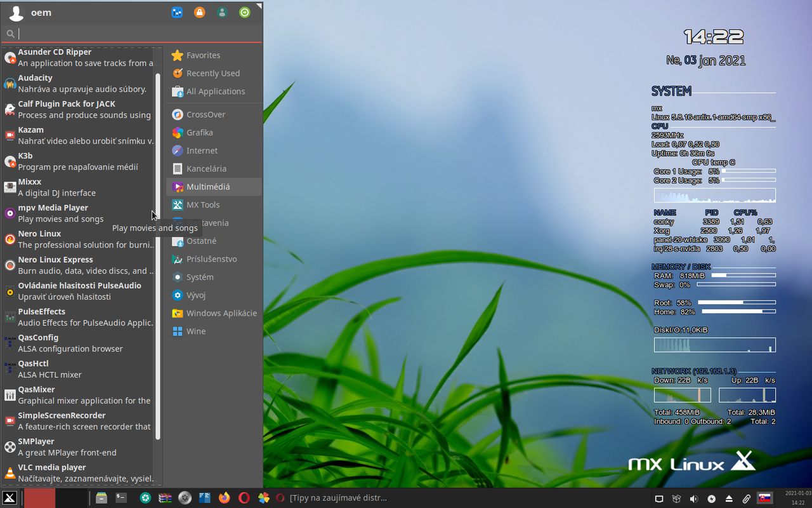Select the red workspace in pager
This screenshot has width=812, height=508.
pos(39,498)
